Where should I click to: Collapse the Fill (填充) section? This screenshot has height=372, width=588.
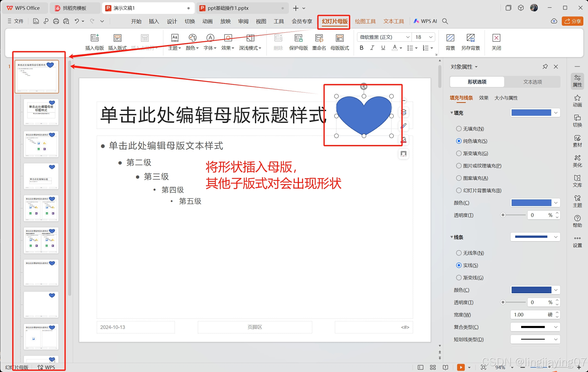tap(452, 113)
